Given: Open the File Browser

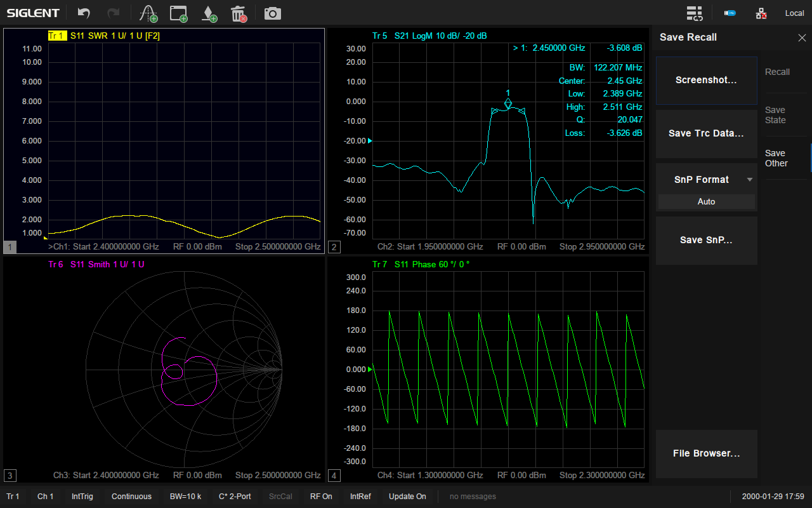Looking at the screenshot, I should pyautogui.click(x=706, y=453).
